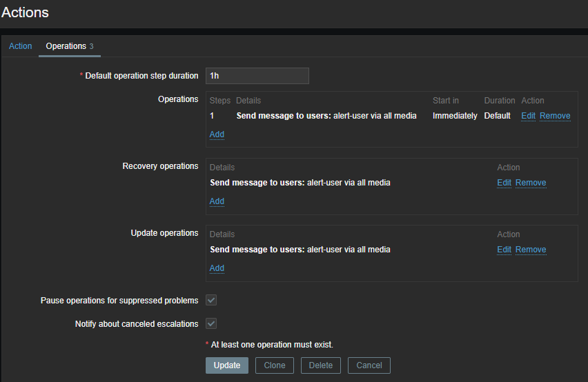Remove the step 1 operation

(x=555, y=116)
